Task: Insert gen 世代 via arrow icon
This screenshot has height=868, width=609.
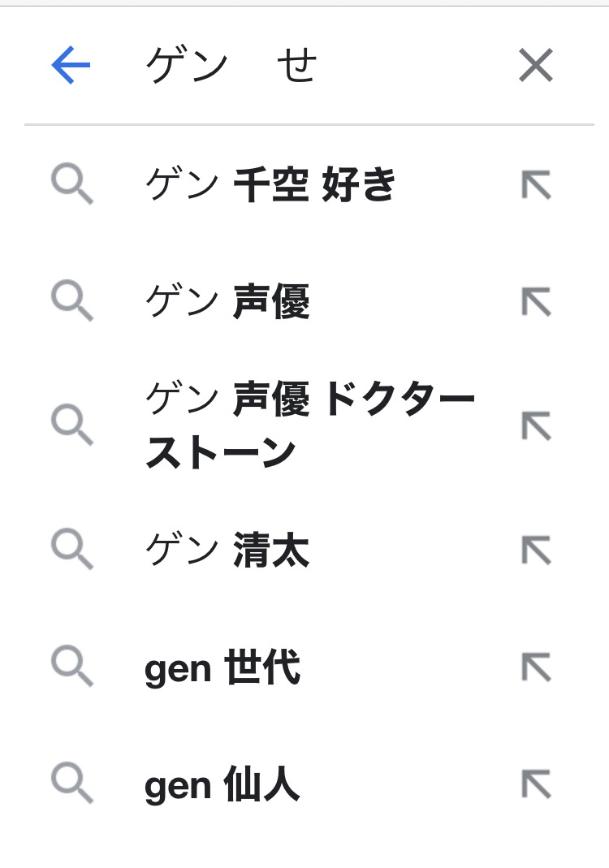Action: pos(536,668)
